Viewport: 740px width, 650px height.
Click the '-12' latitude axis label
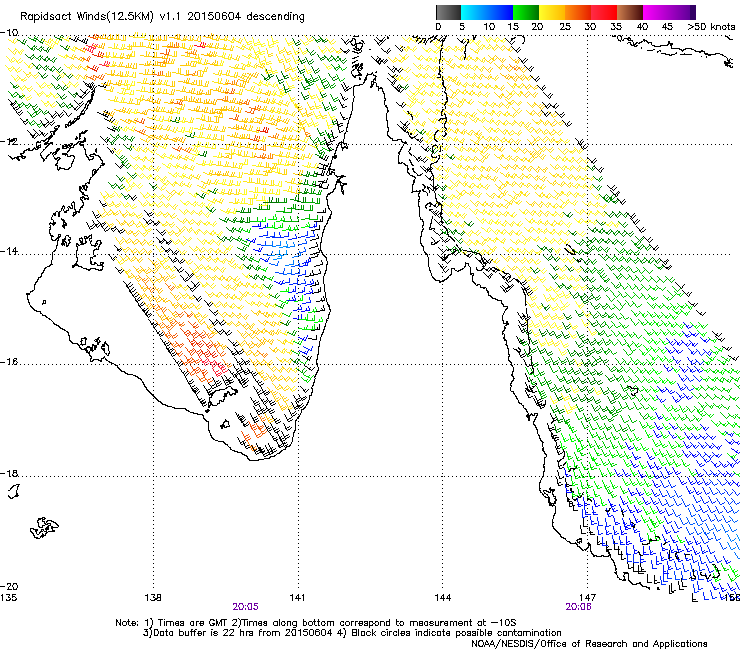(9, 141)
